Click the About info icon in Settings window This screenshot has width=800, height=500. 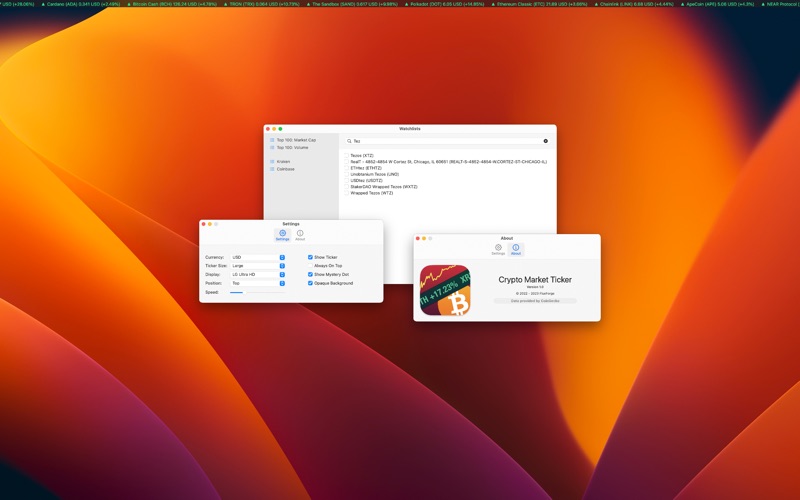pyautogui.click(x=300, y=234)
